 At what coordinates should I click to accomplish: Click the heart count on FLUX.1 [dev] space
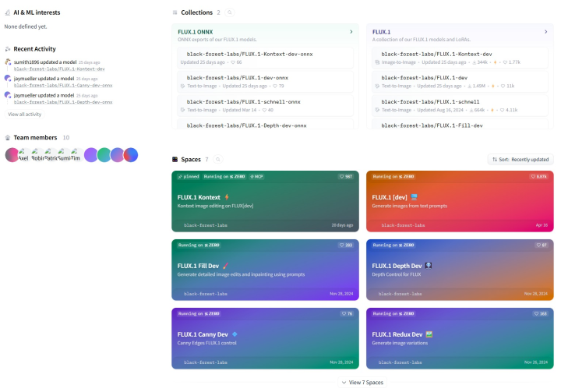coord(539,177)
